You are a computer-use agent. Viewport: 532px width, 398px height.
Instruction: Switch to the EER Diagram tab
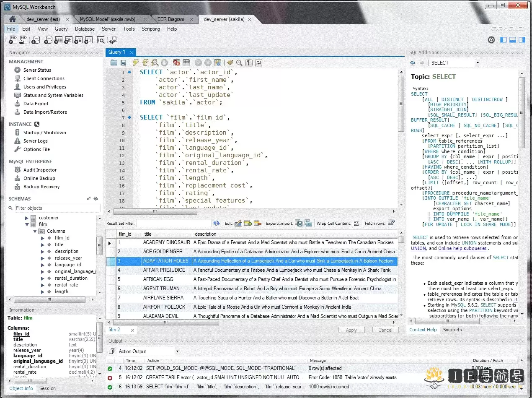(170, 19)
